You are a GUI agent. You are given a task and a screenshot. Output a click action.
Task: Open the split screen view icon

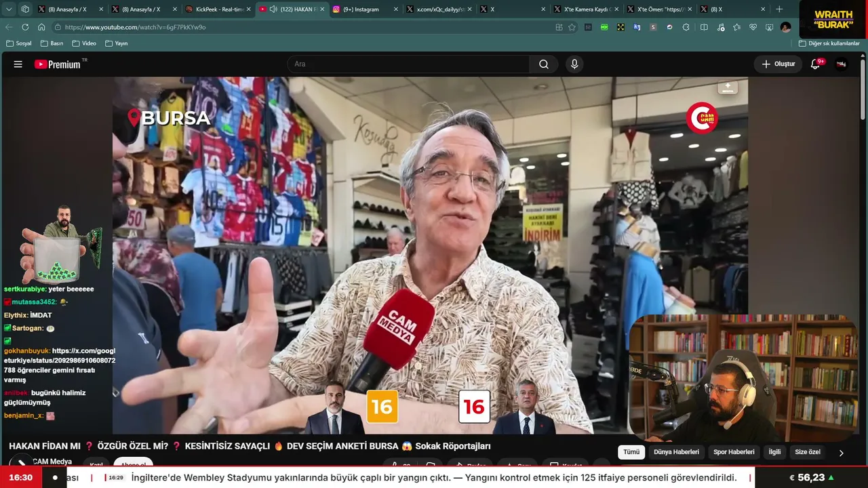[x=704, y=27]
